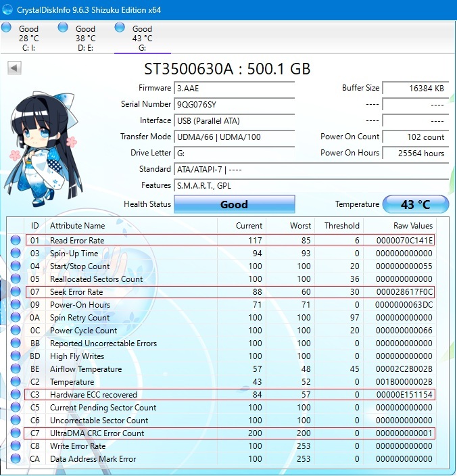Click status orb for Current Pending Sector Count
The width and height of the screenshot is (457, 476).
coord(16,407)
